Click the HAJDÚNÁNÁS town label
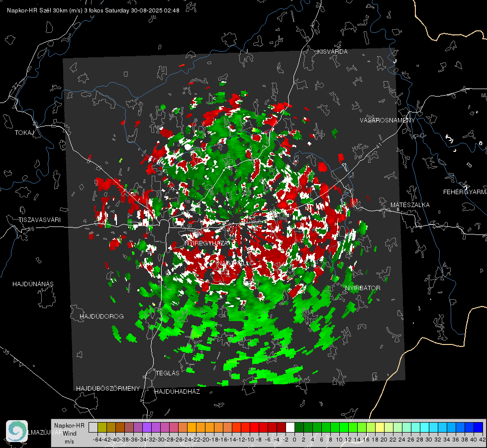The height and width of the screenshot is (448, 487). click(x=33, y=284)
